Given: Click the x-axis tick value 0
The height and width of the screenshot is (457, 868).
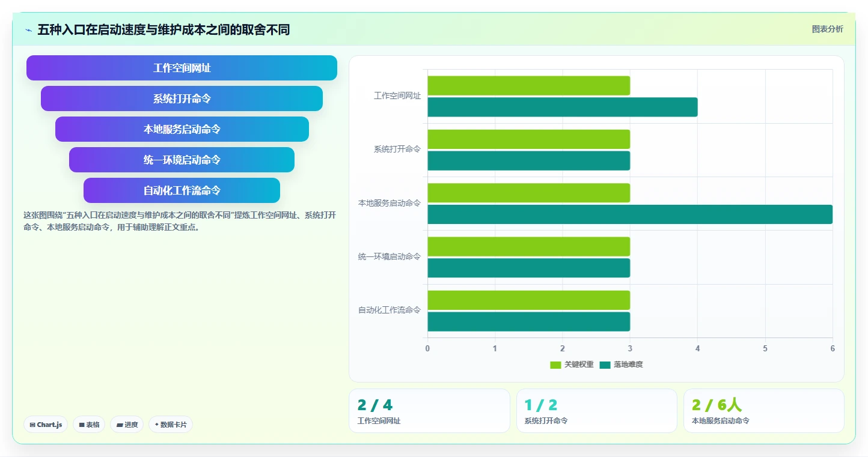Looking at the screenshot, I should pos(427,348).
